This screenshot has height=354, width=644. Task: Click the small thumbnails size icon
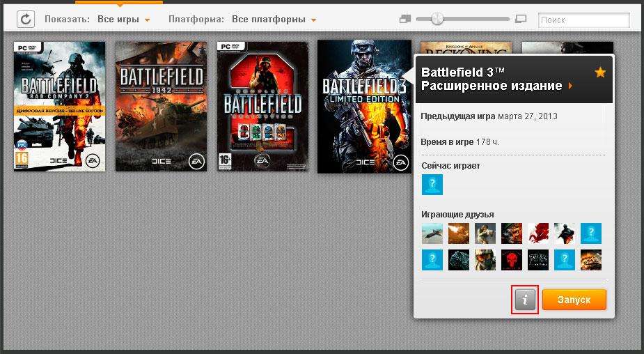(405, 19)
